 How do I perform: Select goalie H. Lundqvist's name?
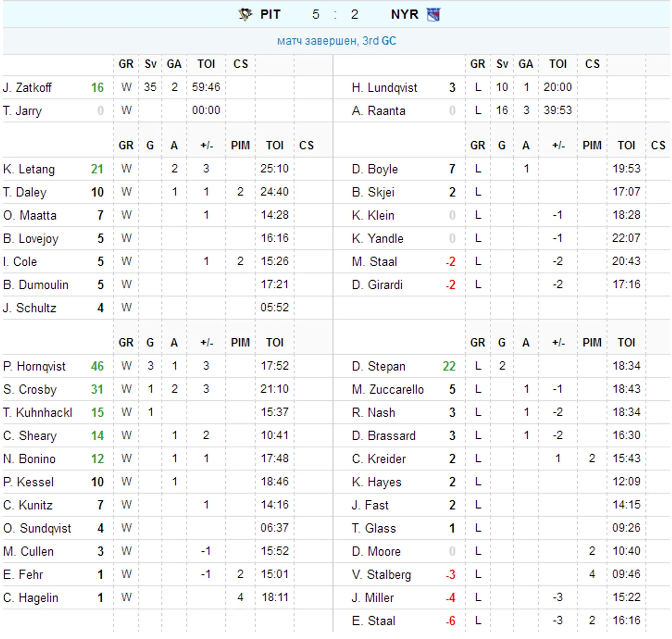coord(384,87)
